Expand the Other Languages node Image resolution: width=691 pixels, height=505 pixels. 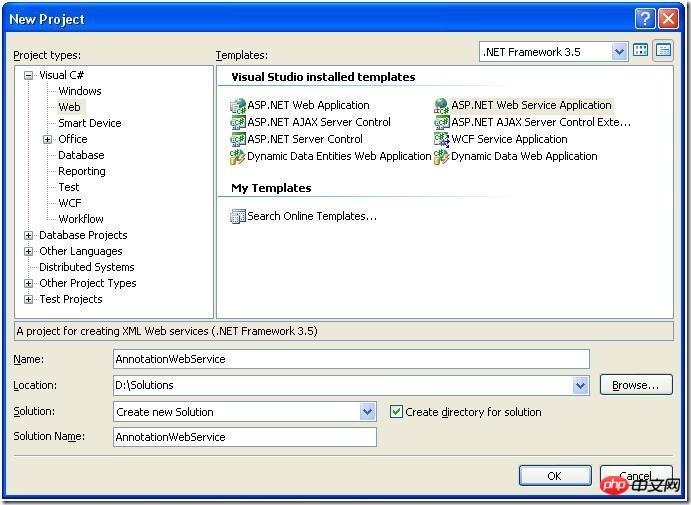29,252
